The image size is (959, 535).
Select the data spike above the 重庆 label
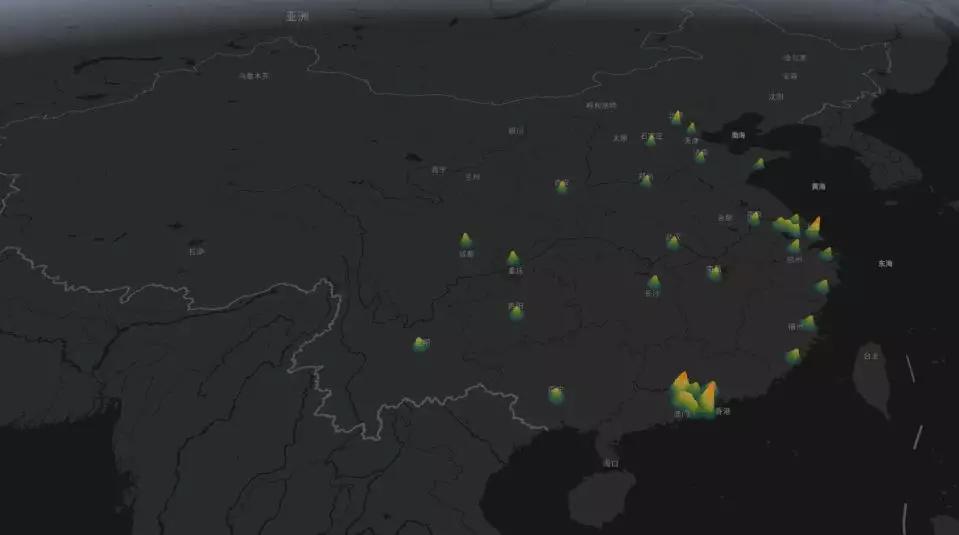coord(513,258)
